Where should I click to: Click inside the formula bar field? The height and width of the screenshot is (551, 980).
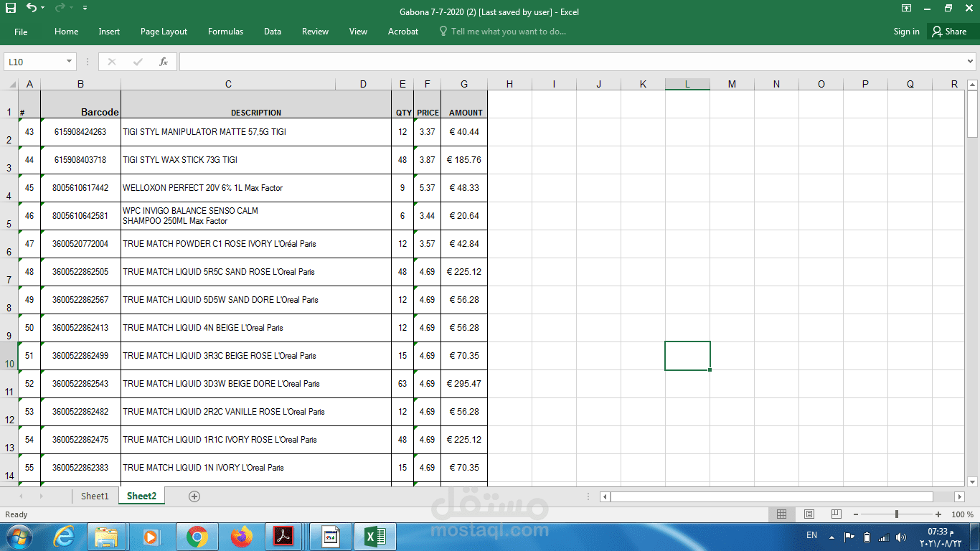(570, 62)
